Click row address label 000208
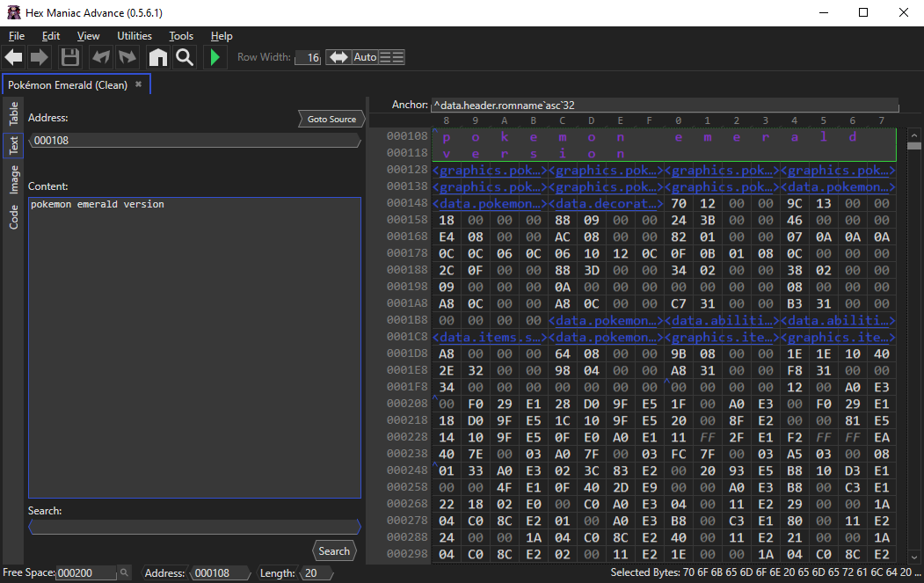The image size is (924, 583). pos(406,404)
